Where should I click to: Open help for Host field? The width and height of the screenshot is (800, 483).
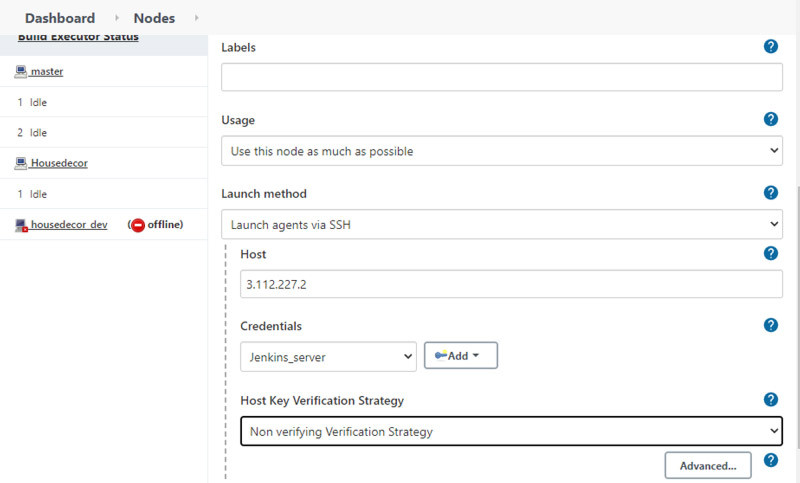(x=770, y=253)
